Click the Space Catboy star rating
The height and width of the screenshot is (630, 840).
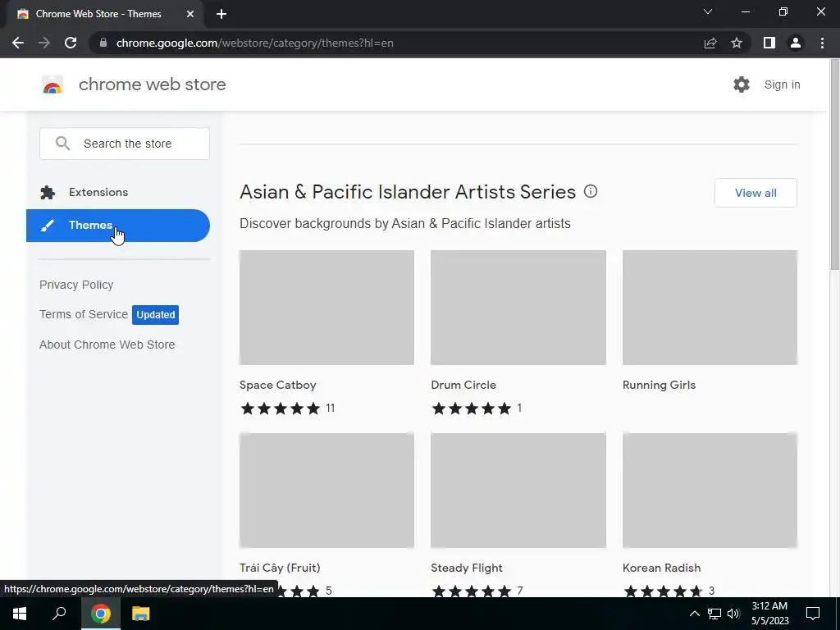click(x=281, y=409)
